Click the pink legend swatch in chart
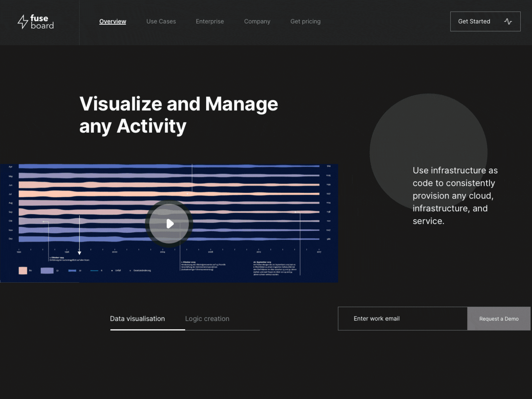The height and width of the screenshot is (399, 532). pyautogui.click(x=23, y=270)
